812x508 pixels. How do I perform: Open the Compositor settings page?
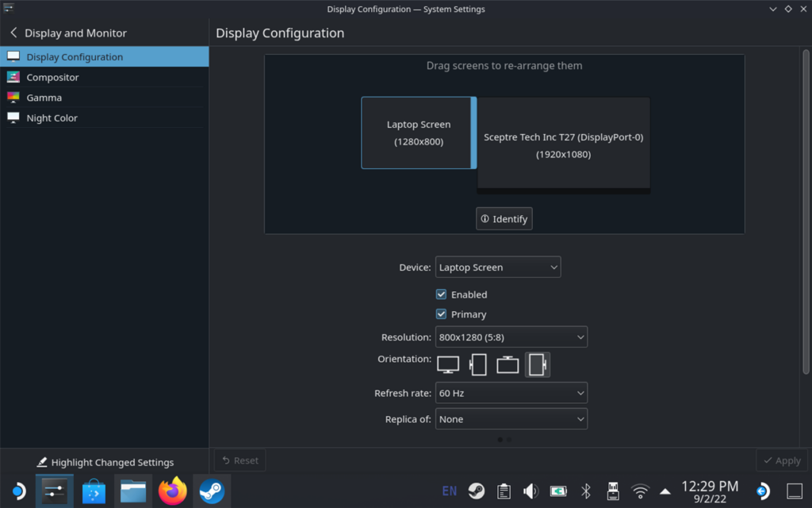coord(52,78)
